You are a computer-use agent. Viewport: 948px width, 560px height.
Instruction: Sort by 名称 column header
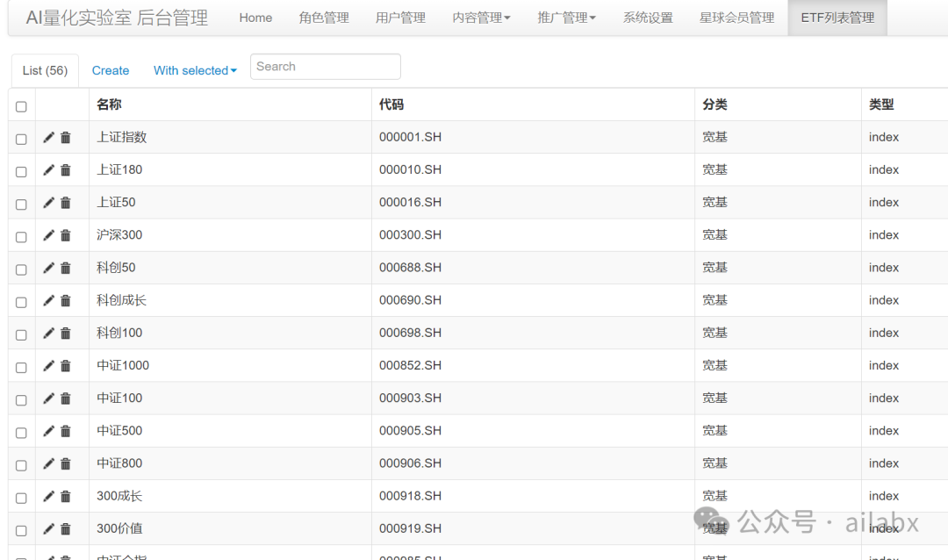pyautogui.click(x=109, y=104)
